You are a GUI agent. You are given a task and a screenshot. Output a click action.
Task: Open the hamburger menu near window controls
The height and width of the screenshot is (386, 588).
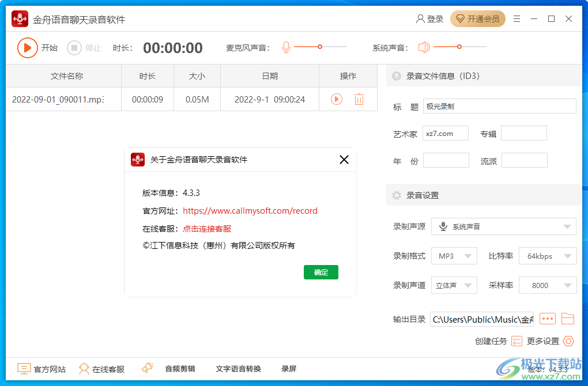(517, 18)
